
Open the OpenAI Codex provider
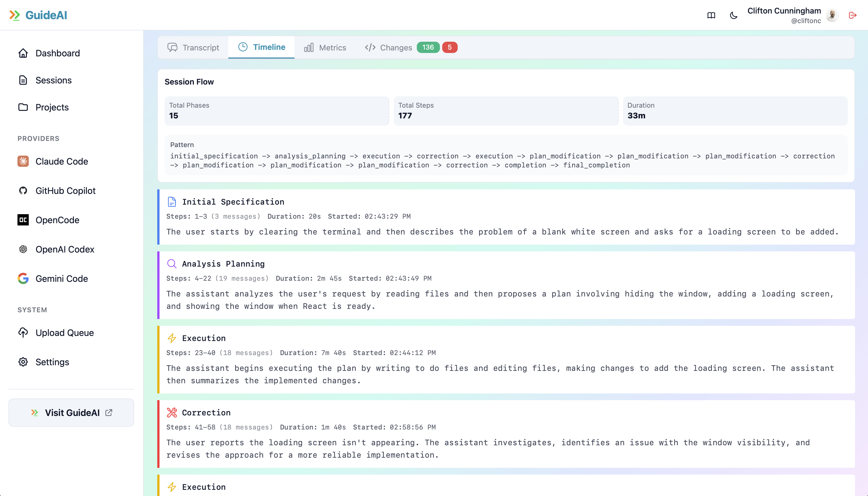point(65,249)
